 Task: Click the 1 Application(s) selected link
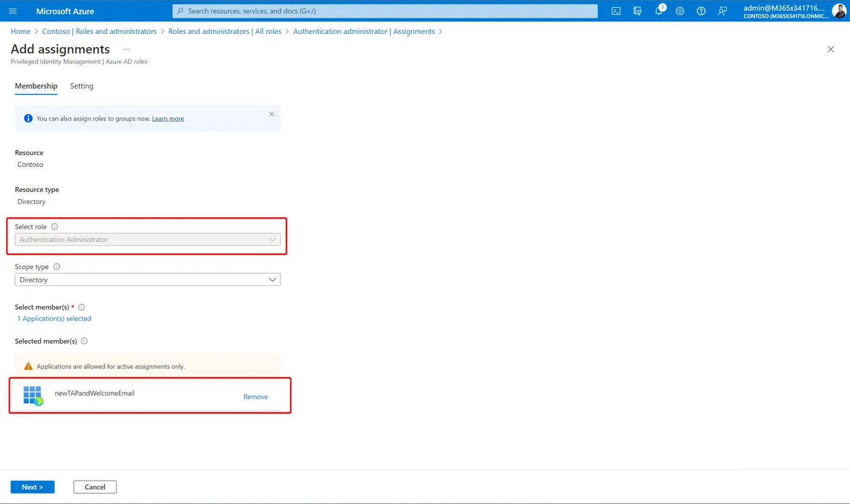(54, 319)
